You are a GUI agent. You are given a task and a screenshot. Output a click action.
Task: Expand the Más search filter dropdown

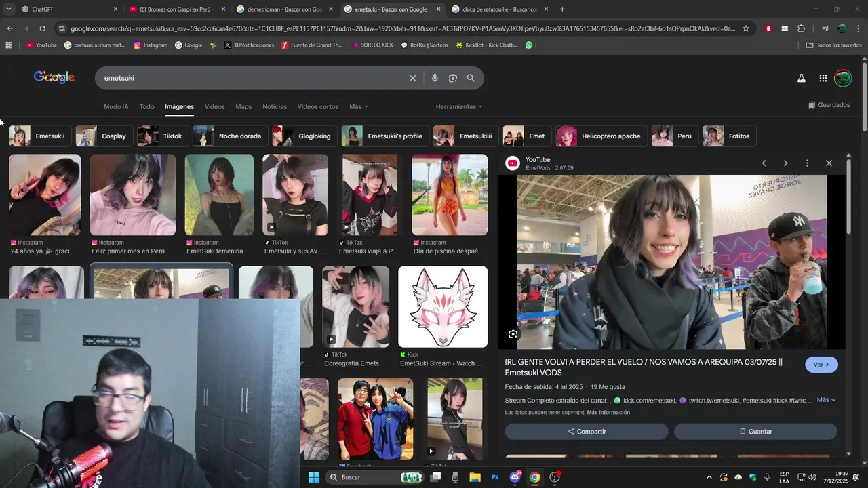[358, 107]
